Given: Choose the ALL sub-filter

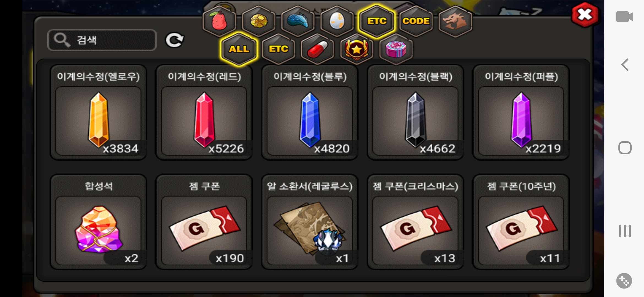Looking at the screenshot, I should tap(239, 49).
